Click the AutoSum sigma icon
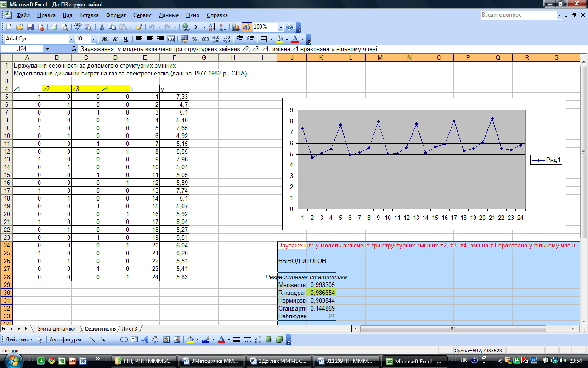The width and height of the screenshot is (588, 368). coord(197,27)
